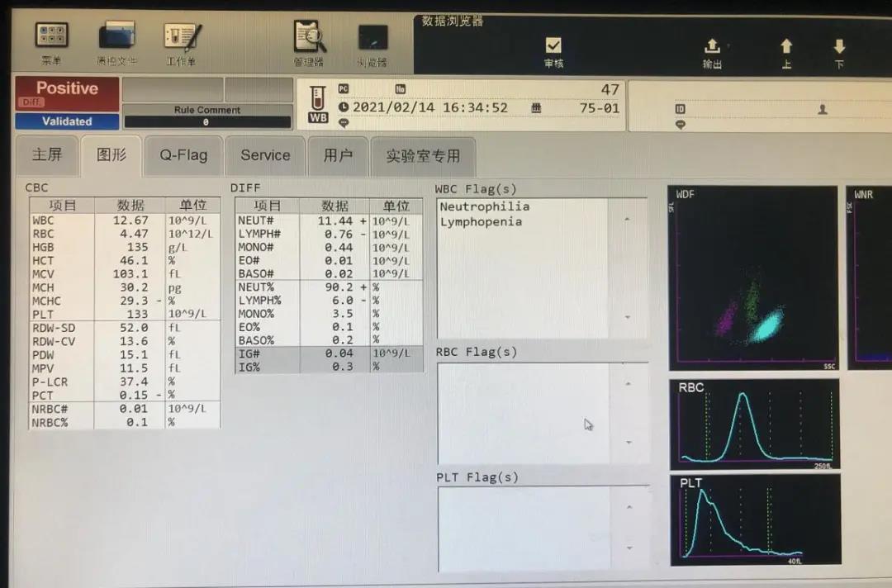The width and height of the screenshot is (892, 588).
Task: Select the LYMPH# row value 0.76
Action: (x=339, y=235)
